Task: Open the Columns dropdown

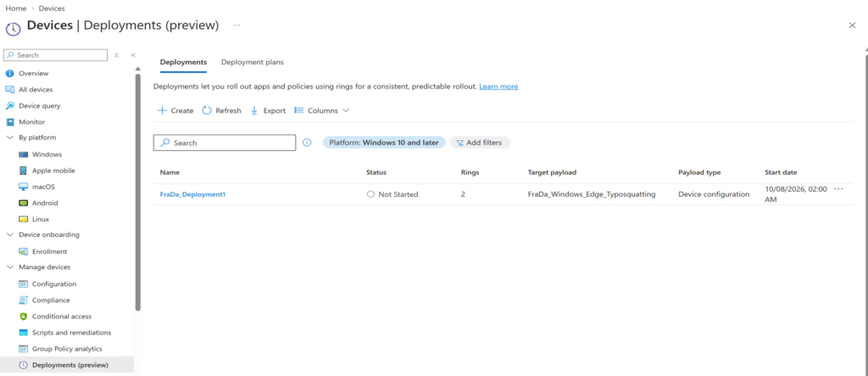Action: 321,110
